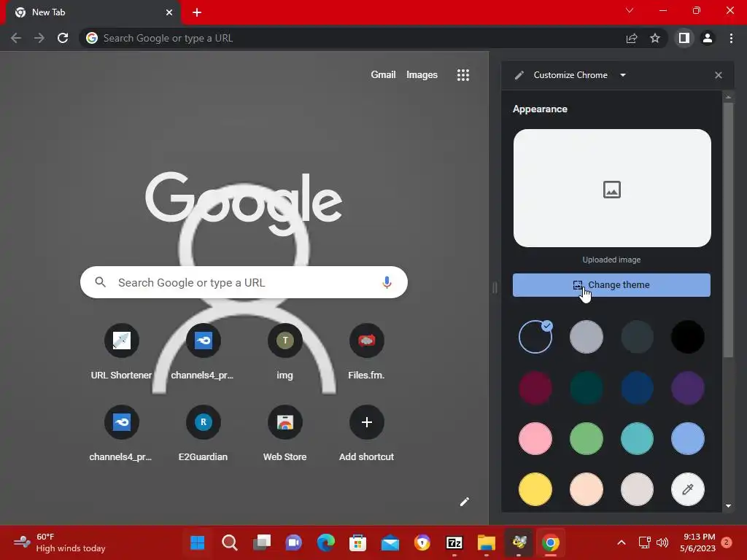Open the weather widget showing 60°F
The width and height of the screenshot is (747, 560).
(x=60, y=542)
